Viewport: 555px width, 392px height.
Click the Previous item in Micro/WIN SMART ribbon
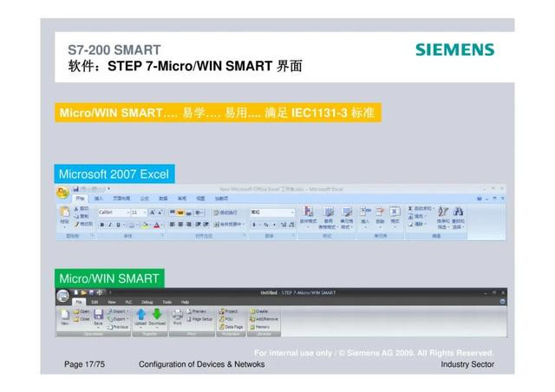tap(118, 327)
